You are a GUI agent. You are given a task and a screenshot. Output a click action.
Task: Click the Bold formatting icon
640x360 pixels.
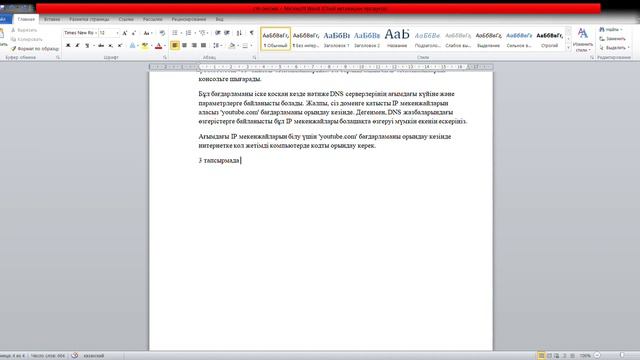[x=68, y=46]
